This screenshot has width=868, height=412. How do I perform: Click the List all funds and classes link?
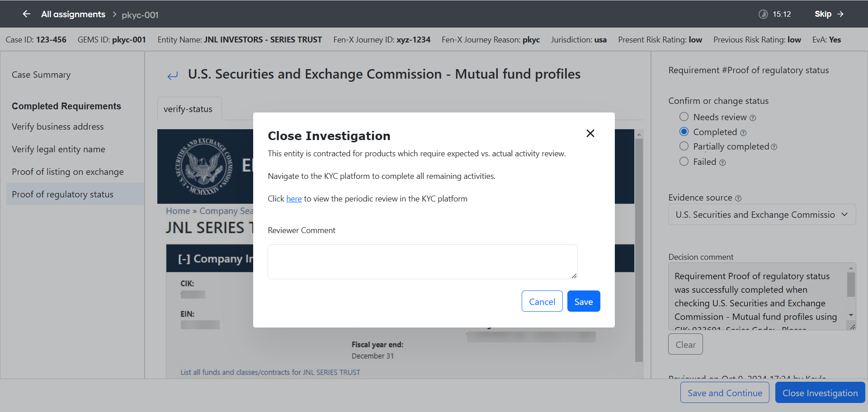[x=270, y=372]
